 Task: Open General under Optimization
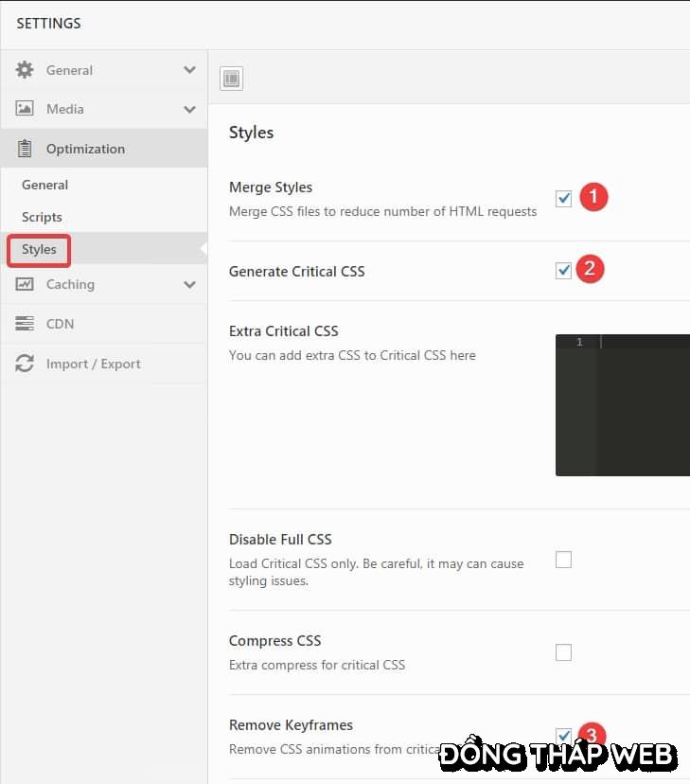44,185
